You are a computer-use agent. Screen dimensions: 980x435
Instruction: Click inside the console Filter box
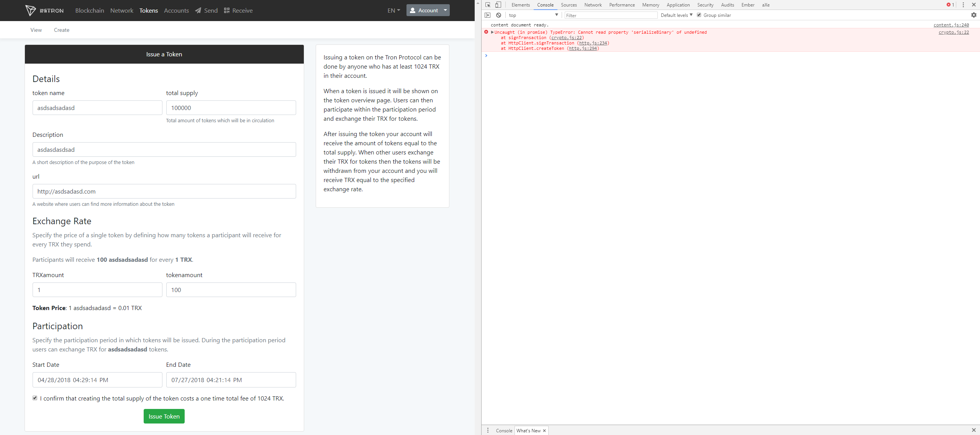[x=611, y=15]
